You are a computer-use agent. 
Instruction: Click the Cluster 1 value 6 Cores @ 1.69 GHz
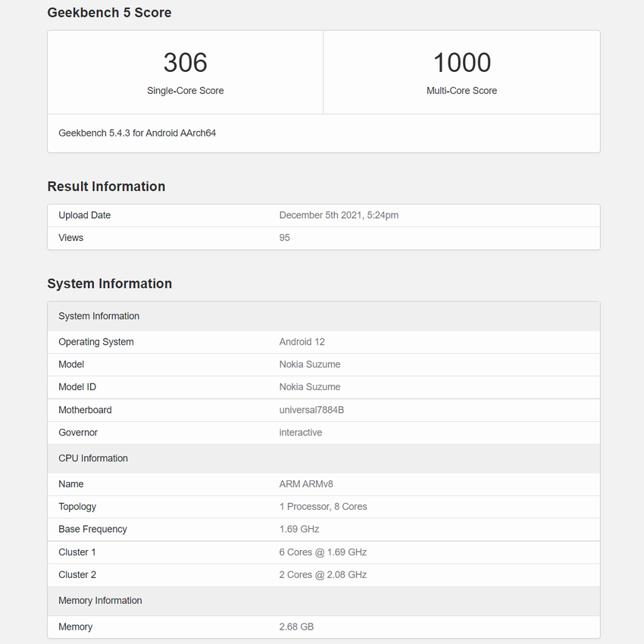point(323,552)
